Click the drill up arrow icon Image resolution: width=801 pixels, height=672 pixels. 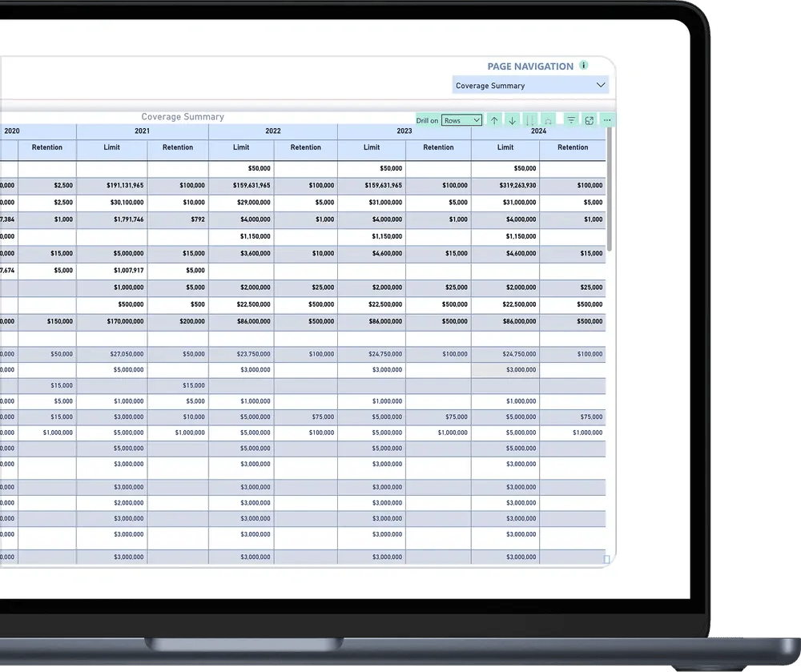494,120
